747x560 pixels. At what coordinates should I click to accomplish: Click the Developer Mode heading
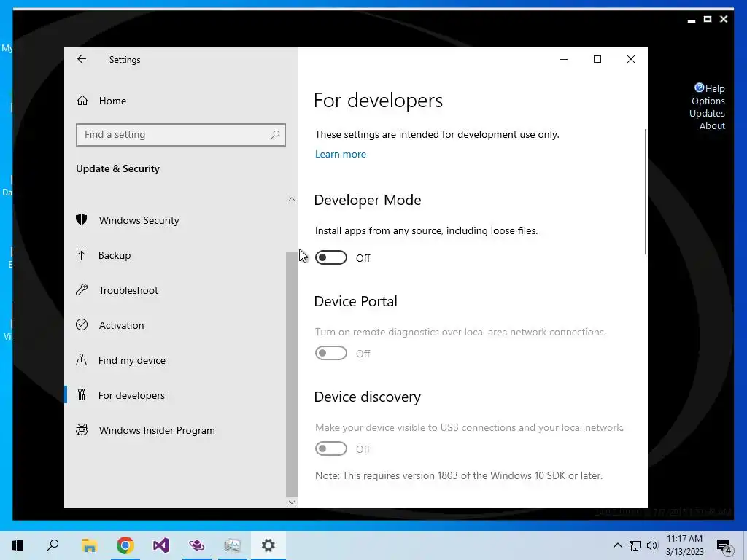pyautogui.click(x=368, y=200)
